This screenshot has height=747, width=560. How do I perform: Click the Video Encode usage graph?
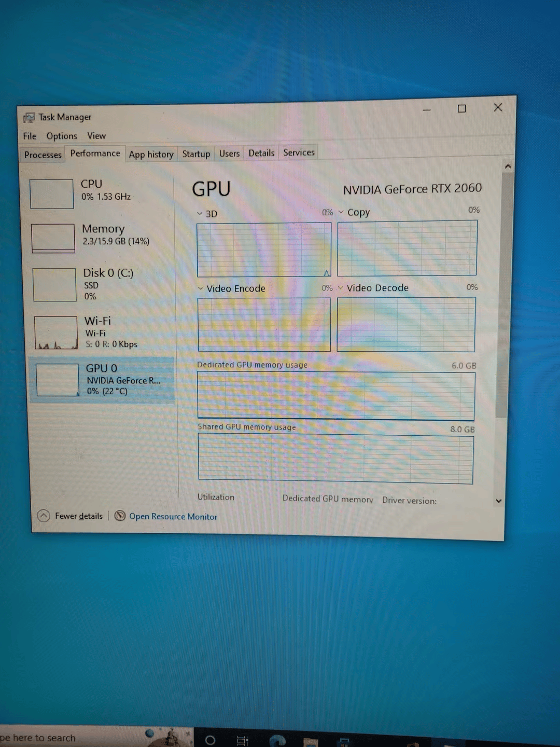click(x=264, y=325)
